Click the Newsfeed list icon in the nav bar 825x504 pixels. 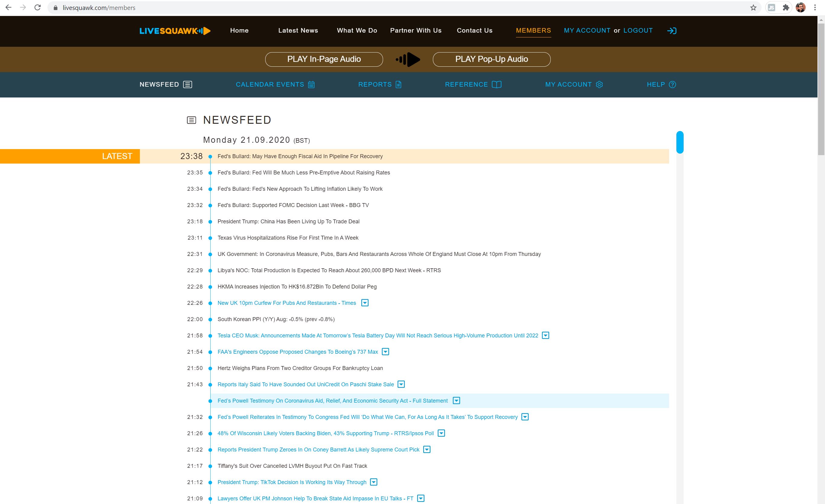(188, 85)
